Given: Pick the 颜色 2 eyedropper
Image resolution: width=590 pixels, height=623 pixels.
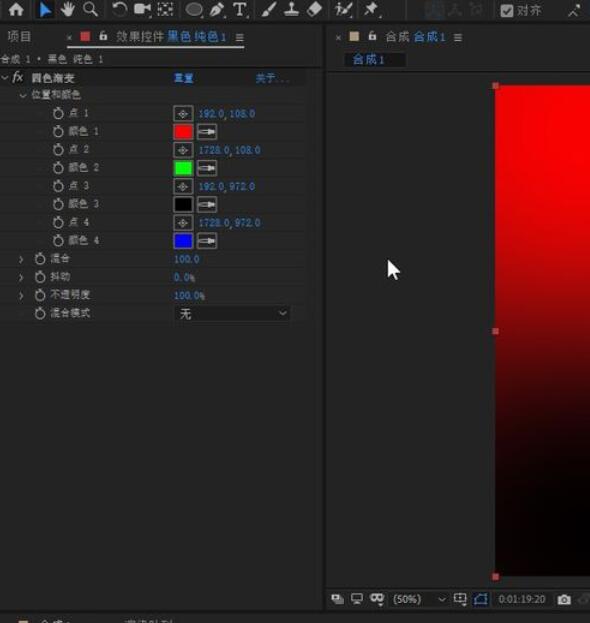Looking at the screenshot, I should [207, 168].
